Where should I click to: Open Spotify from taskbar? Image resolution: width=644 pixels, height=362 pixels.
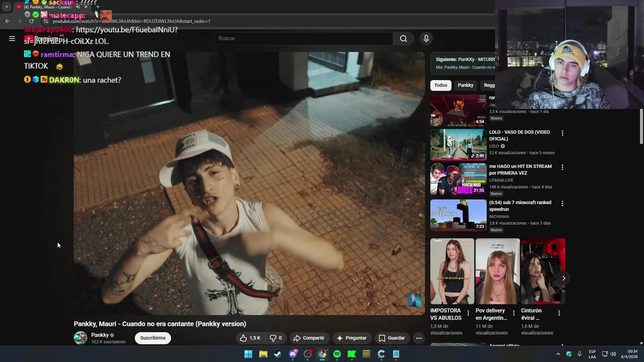[x=337, y=354]
